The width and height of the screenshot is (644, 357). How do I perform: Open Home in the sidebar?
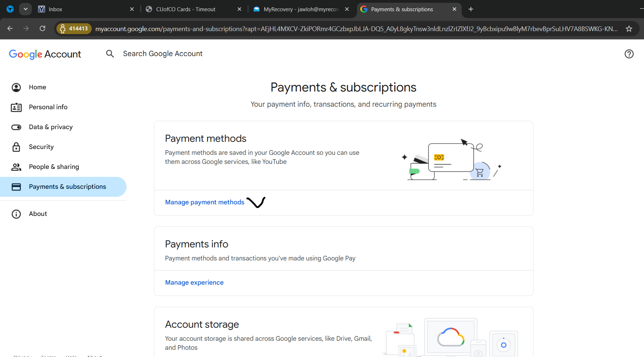tap(38, 87)
